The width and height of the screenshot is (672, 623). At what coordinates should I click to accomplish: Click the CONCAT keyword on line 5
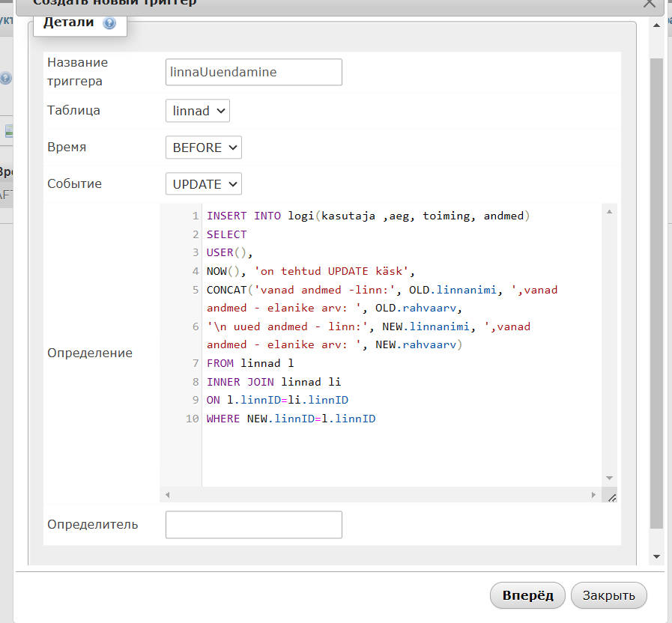[x=227, y=290]
